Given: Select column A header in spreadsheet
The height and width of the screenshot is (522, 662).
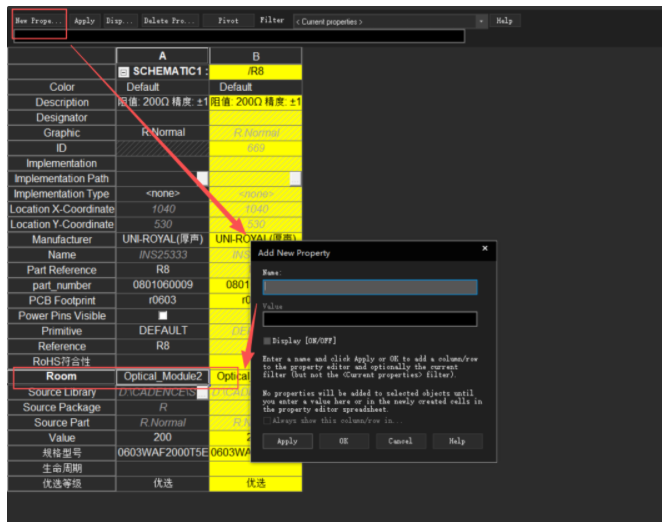Looking at the screenshot, I should coord(163,56).
